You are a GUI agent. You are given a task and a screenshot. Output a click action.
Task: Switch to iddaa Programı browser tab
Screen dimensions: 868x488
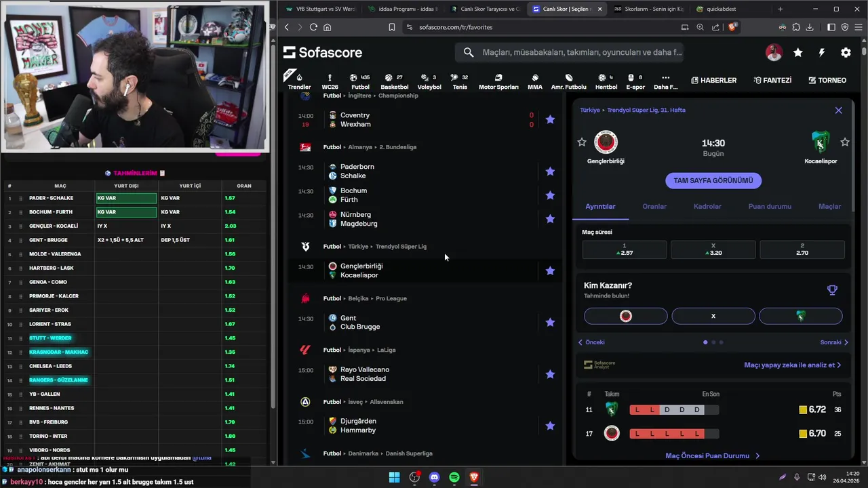point(404,9)
